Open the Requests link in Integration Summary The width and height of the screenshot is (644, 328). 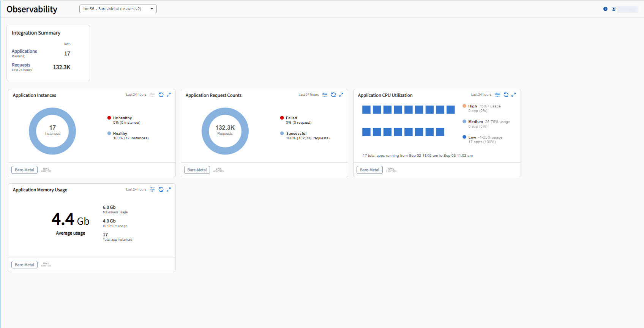click(21, 65)
